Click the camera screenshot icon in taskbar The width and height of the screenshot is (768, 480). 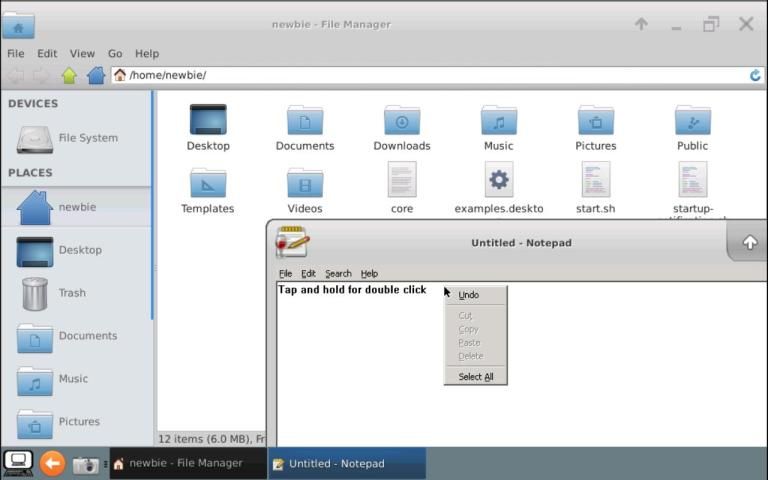[x=85, y=464]
